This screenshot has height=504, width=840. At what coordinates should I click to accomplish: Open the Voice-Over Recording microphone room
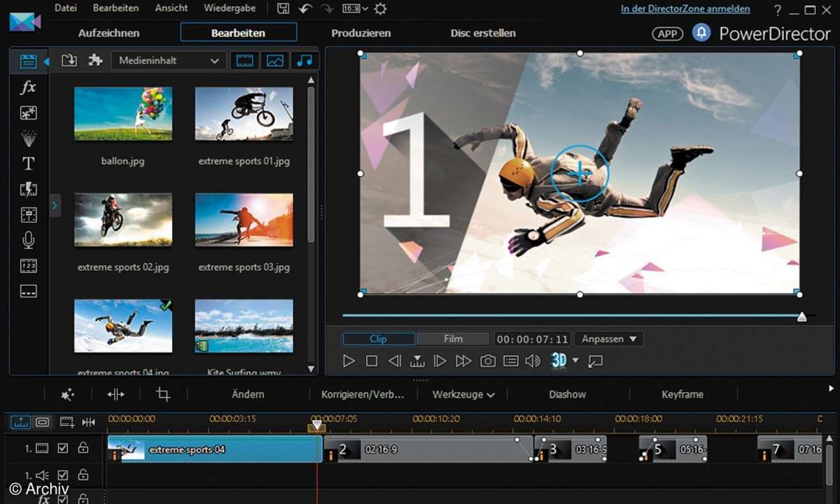pyautogui.click(x=28, y=240)
